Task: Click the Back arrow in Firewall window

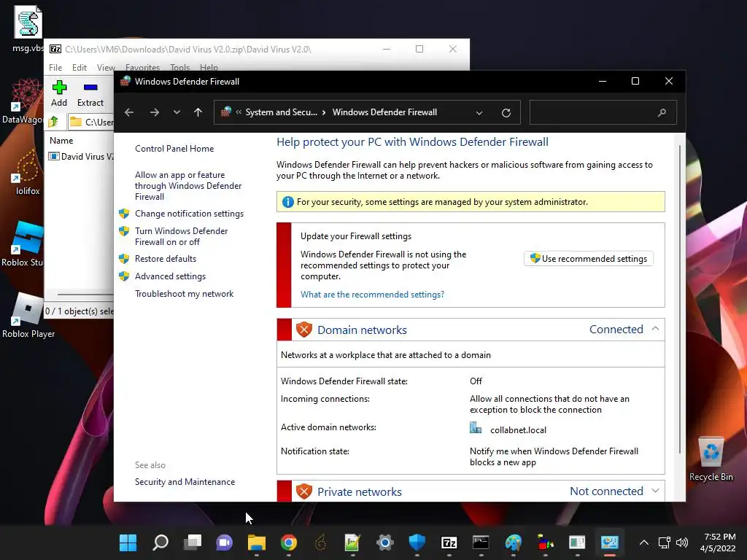Action: tap(129, 112)
